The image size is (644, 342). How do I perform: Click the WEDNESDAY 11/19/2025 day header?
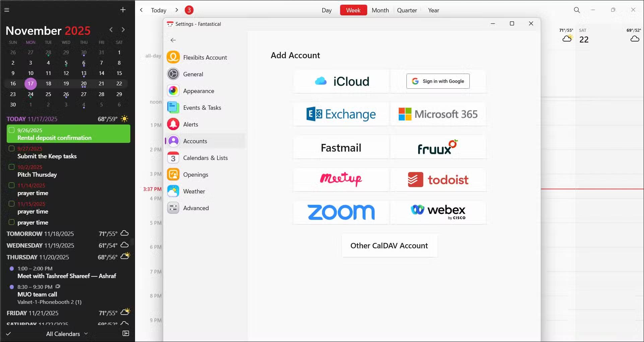68,245
